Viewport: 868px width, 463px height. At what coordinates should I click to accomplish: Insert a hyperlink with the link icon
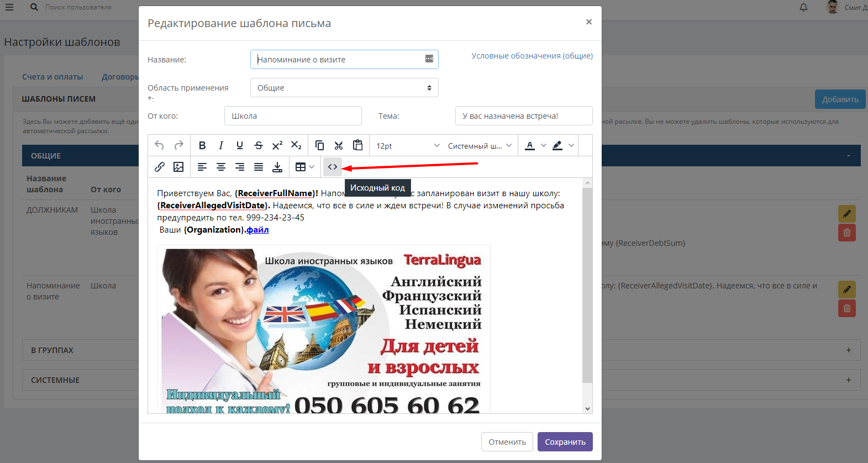(x=160, y=167)
